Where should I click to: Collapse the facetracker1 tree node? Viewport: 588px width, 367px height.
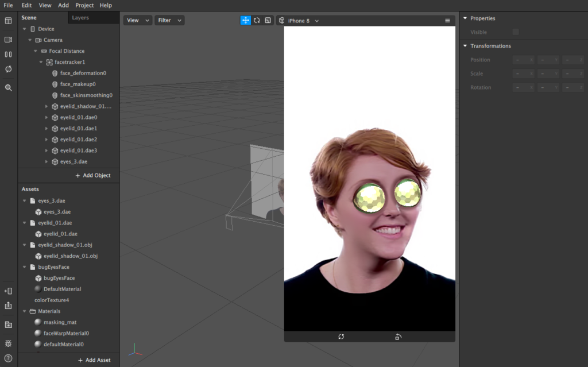(41, 62)
